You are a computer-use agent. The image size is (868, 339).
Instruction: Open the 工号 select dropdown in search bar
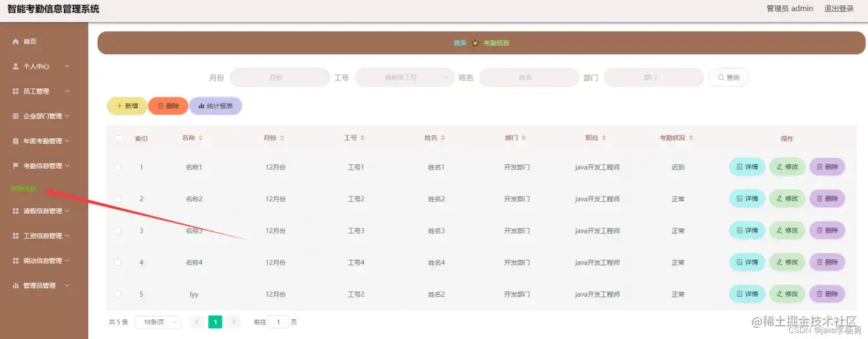[x=404, y=77]
